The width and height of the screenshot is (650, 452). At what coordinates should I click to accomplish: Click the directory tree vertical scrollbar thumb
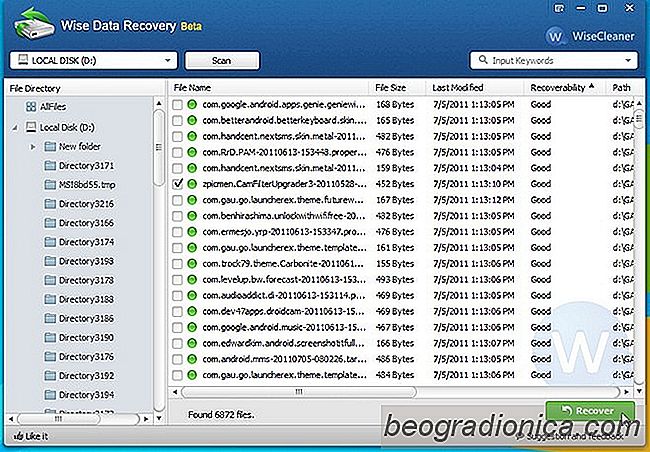pyautogui.click(x=158, y=147)
